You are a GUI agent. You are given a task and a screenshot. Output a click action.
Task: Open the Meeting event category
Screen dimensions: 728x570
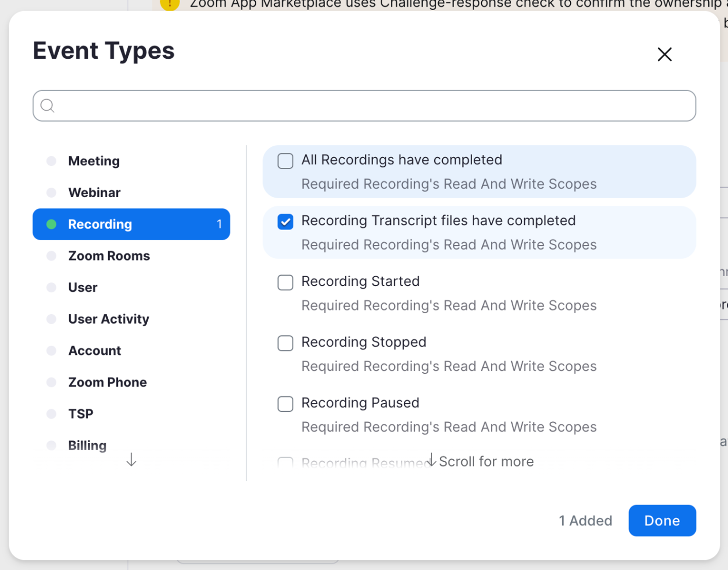(94, 161)
